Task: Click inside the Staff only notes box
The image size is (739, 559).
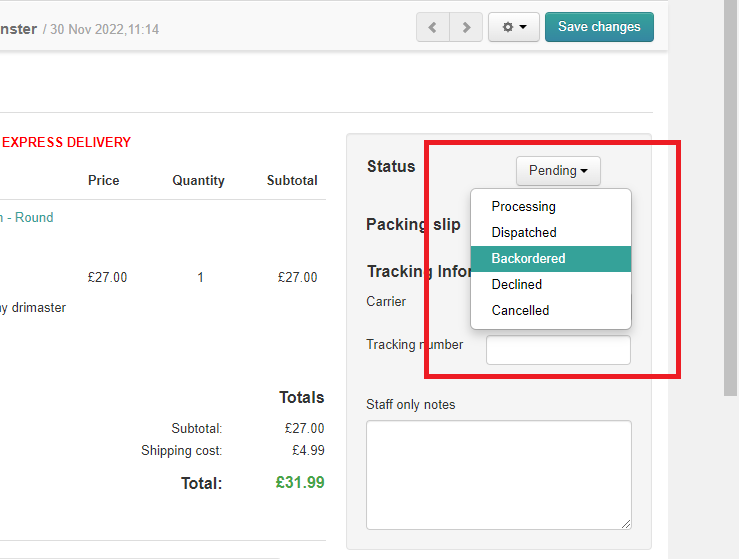Action: point(498,474)
